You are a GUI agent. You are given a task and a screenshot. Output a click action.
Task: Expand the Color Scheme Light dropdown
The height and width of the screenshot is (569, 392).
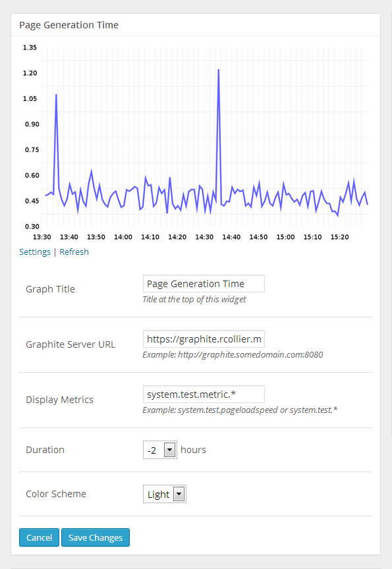(x=165, y=494)
